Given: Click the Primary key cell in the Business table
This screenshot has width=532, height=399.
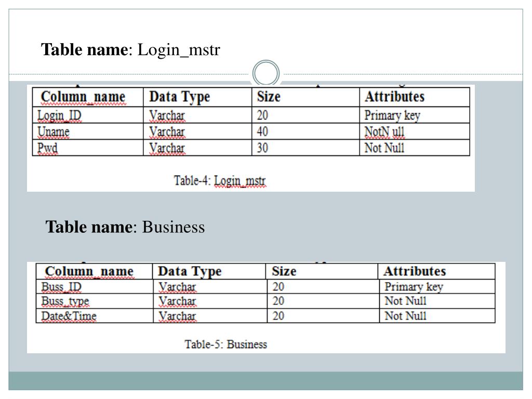Looking at the screenshot, I should click(x=414, y=287).
